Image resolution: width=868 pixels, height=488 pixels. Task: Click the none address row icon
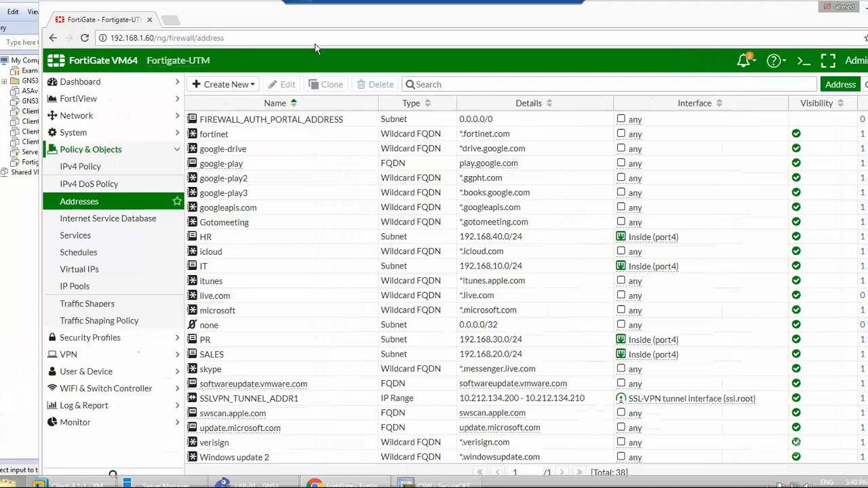tap(192, 325)
